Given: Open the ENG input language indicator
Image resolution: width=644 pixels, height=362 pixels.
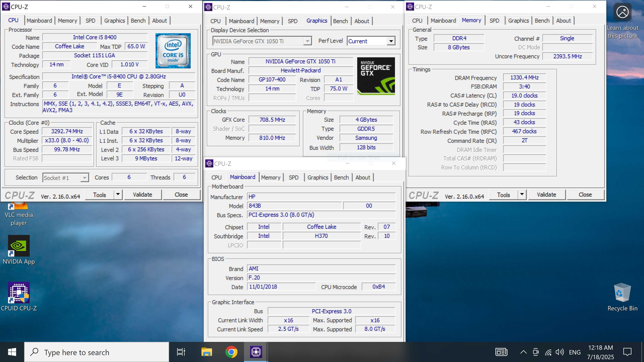Looking at the screenshot, I should tap(575, 352).
